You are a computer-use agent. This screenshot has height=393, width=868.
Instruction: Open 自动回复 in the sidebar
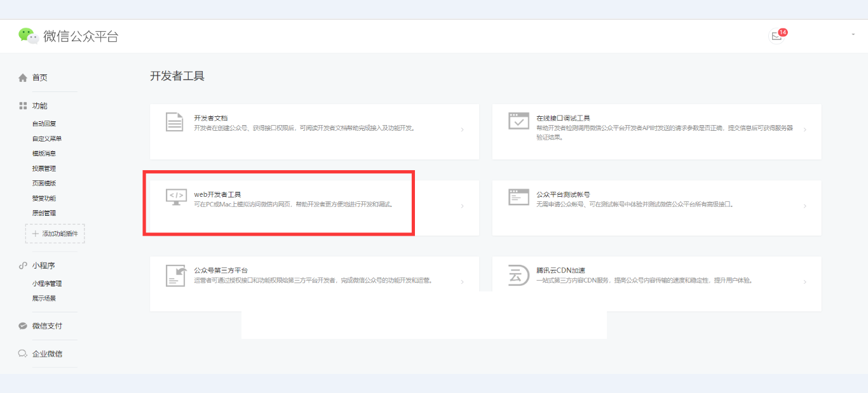44,124
